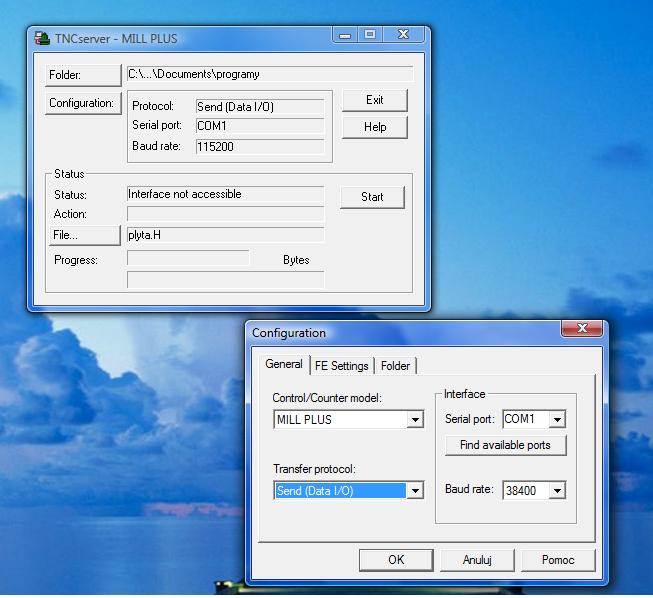This screenshot has height=598, width=653.
Task: Click the Control/Counter model label
Action: tap(327, 398)
